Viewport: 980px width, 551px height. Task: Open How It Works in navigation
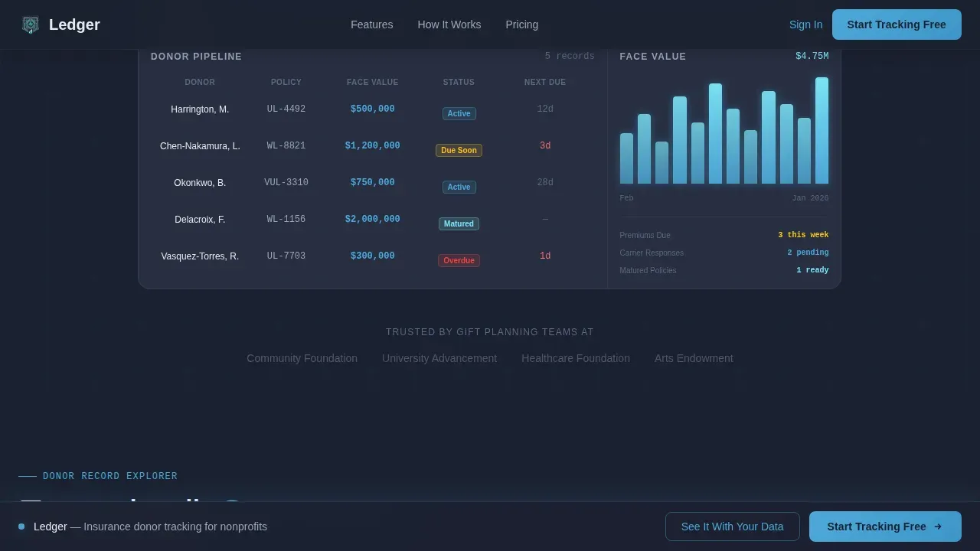pos(449,24)
